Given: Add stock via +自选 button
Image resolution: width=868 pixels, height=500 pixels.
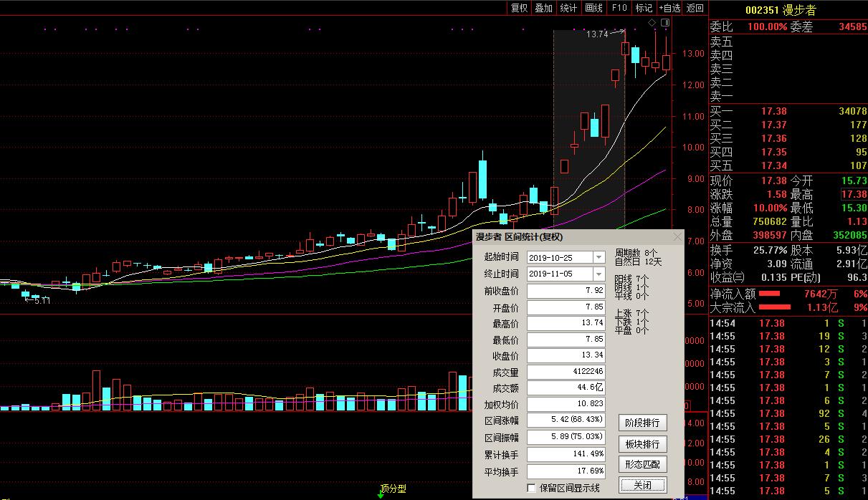Looking at the screenshot, I should point(669,8).
